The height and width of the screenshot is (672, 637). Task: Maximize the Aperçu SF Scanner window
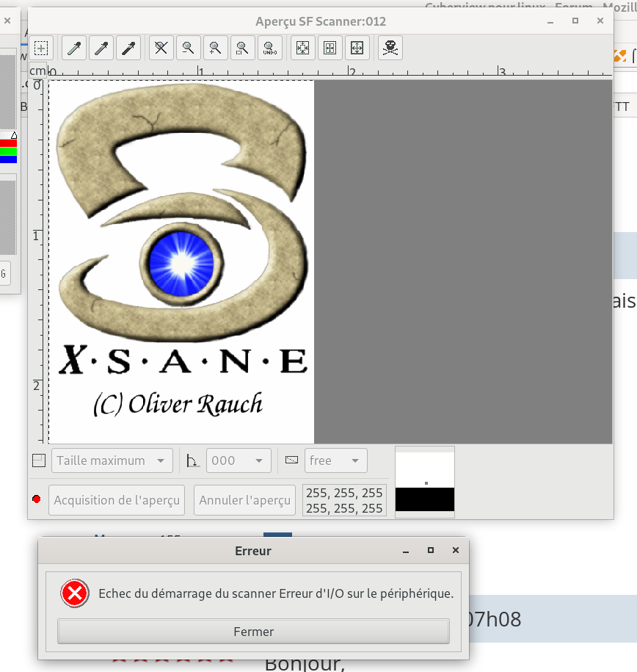[575, 21]
